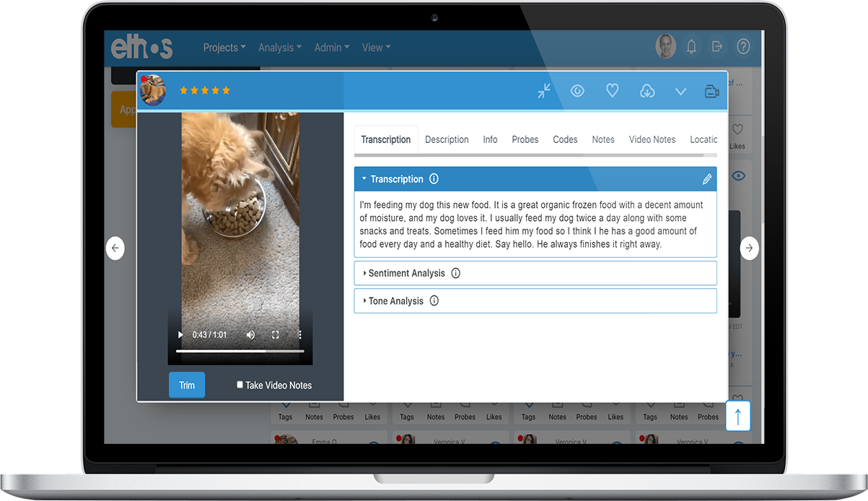Screen dimensions: 868x501
Task: Toggle fullscreen on the video player
Action: point(275,334)
